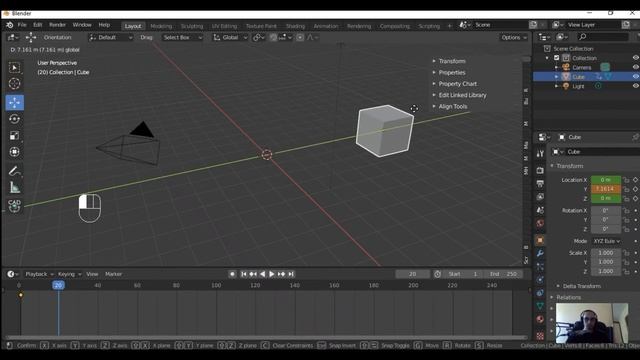Hide the Cube in outliner
Image resolution: width=640 pixels, height=360 pixels.
pos(635,77)
